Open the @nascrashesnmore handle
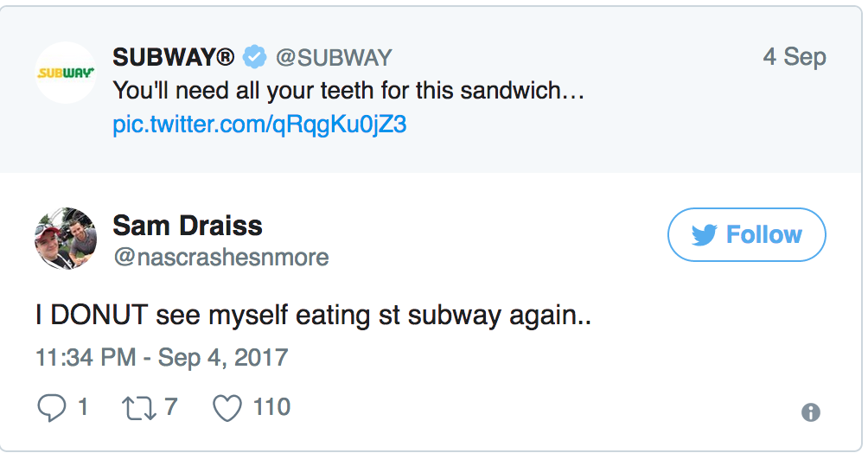The height and width of the screenshot is (453, 868). (x=220, y=258)
